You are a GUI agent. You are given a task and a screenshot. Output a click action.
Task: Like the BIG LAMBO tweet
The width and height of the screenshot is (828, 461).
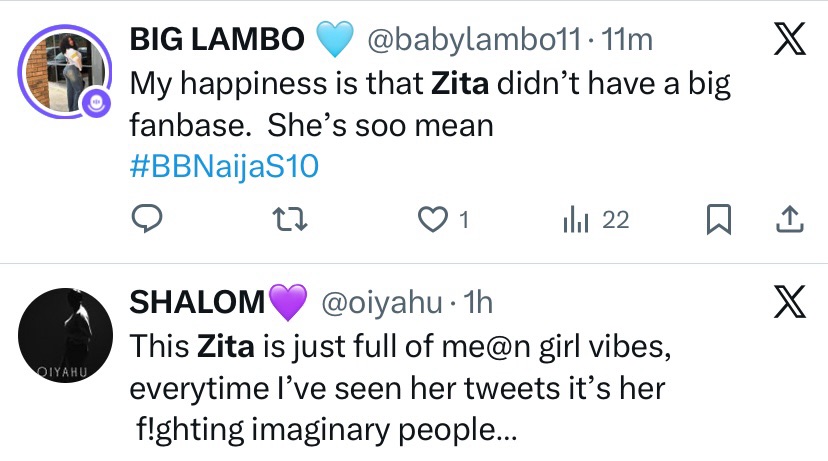(x=434, y=220)
